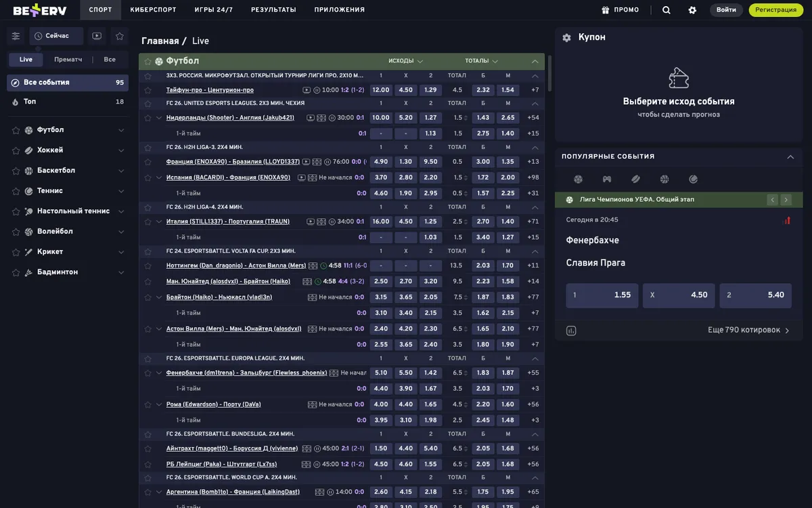Image resolution: width=812 pixels, height=508 pixels.
Task: Favorite РБ Лейпциг (Paka) - Штутгарт match
Action: tap(148, 465)
